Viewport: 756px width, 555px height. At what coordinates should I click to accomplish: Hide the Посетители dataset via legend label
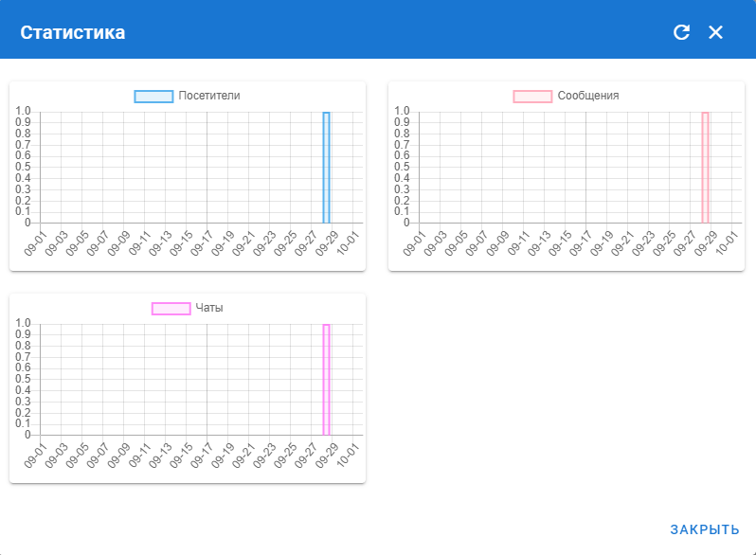[209, 96]
